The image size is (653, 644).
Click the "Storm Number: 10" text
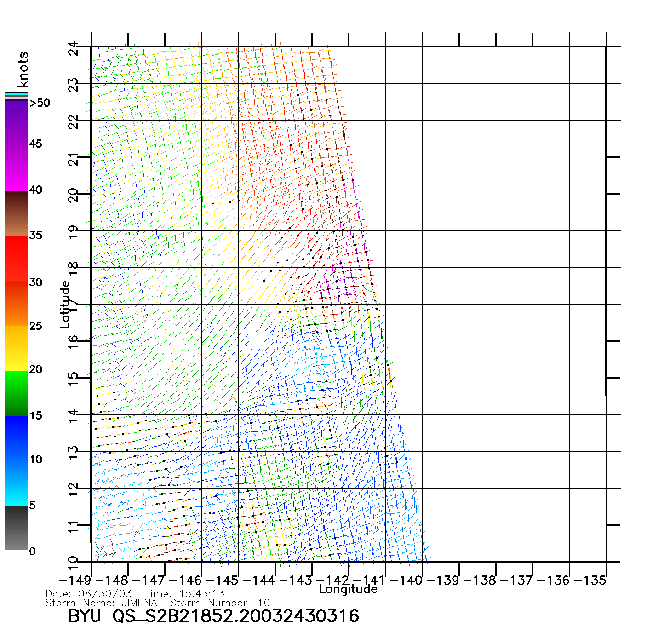tap(220, 603)
